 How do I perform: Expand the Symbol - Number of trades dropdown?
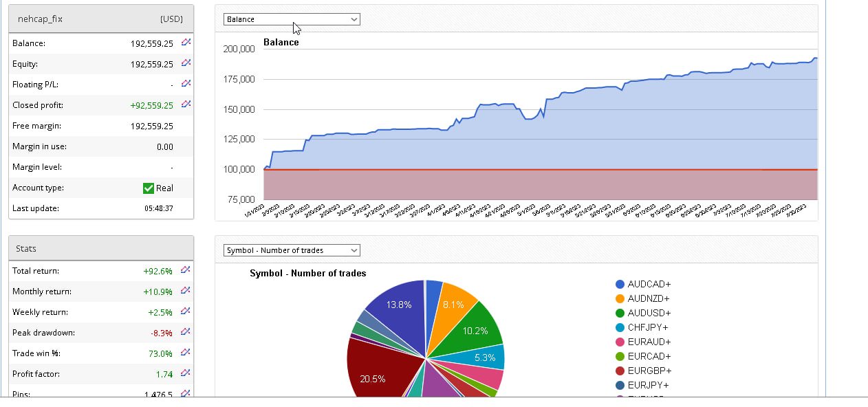tap(292, 250)
